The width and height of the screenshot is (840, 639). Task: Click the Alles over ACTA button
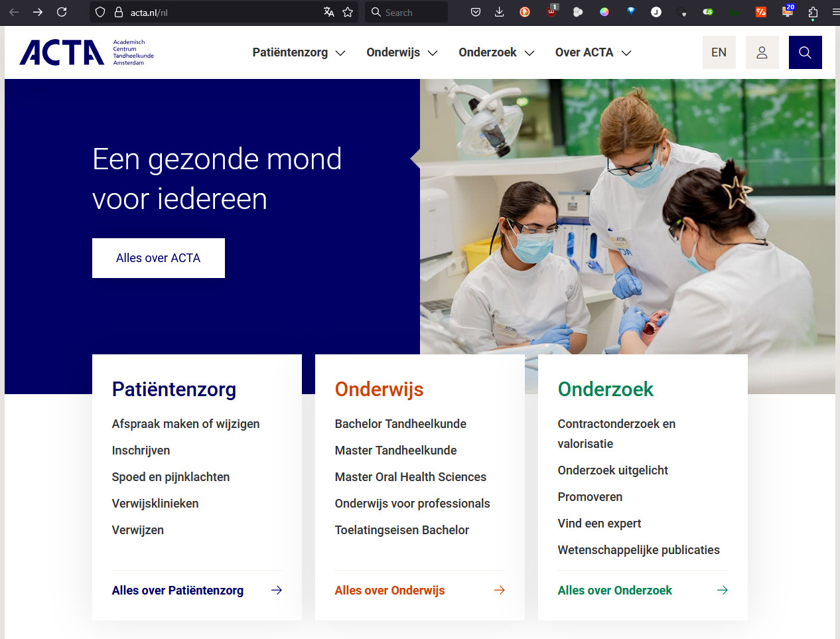click(x=159, y=258)
